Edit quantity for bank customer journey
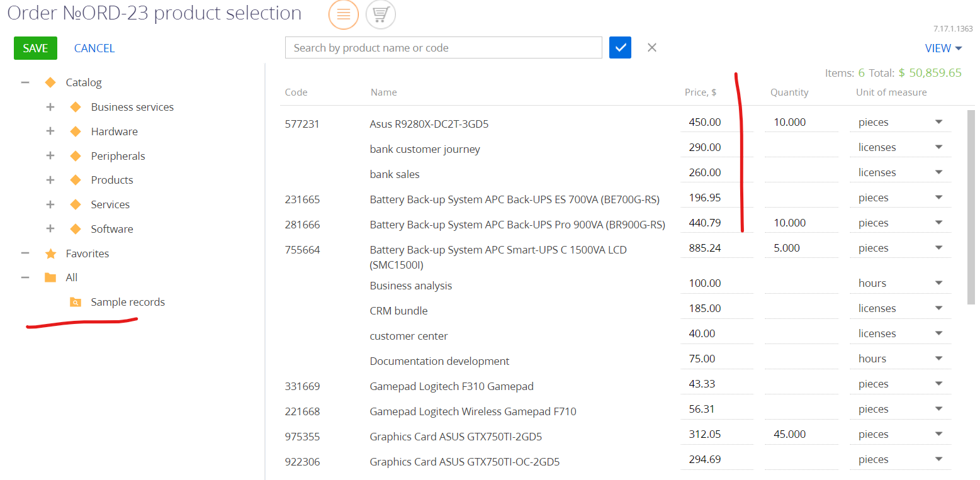Viewport: 980px width, 480px height. click(x=801, y=147)
